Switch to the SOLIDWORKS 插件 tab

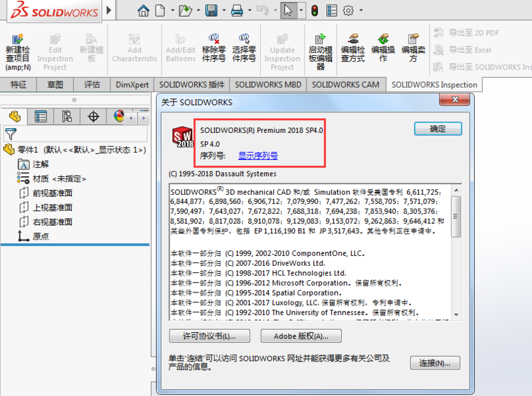(x=192, y=85)
